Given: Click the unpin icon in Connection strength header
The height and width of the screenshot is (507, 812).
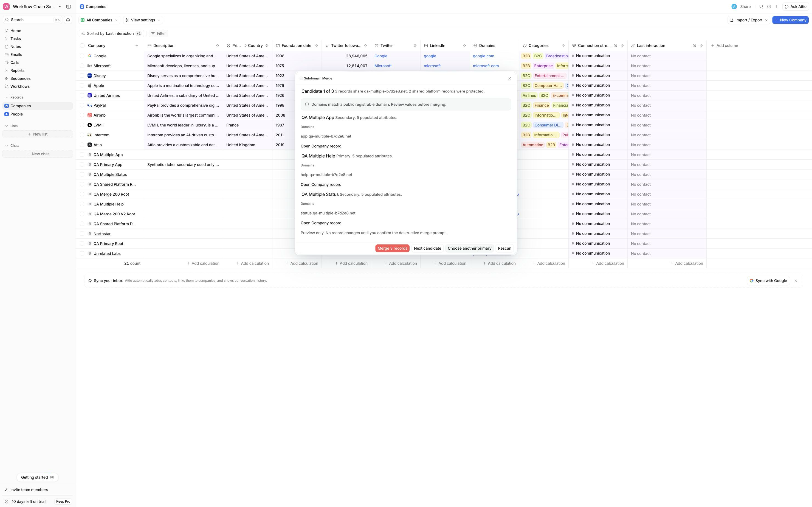Looking at the screenshot, I should pyautogui.click(x=616, y=46).
